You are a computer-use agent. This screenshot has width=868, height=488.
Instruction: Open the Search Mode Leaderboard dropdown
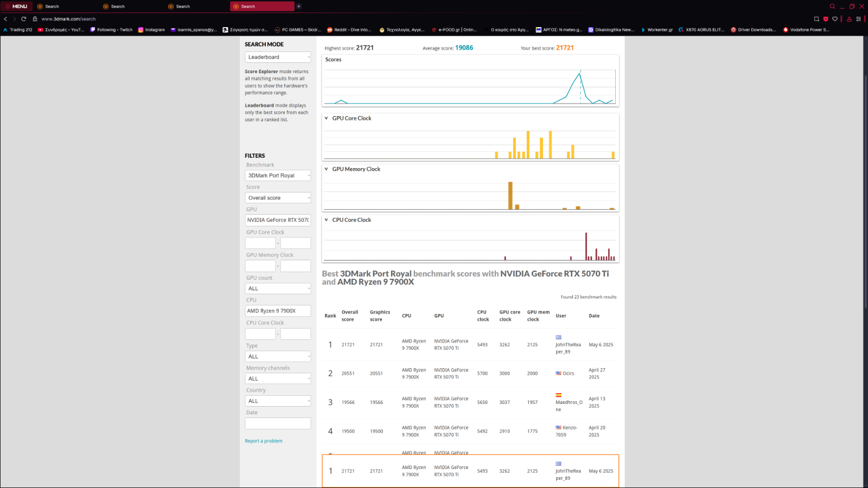click(x=278, y=57)
